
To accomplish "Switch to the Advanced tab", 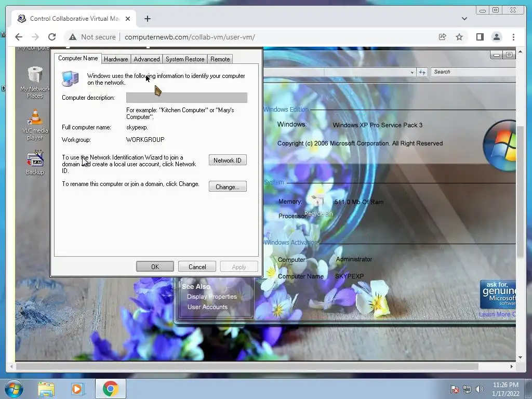I will click(147, 59).
